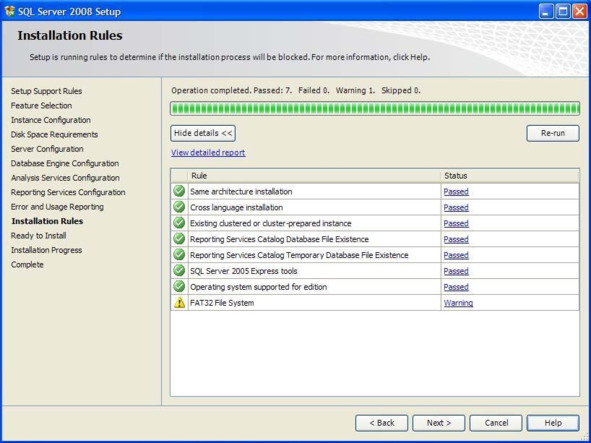Viewport: 591px width, 443px height.
Task: Select Feature Selection step in sidebar
Action: [x=41, y=106]
